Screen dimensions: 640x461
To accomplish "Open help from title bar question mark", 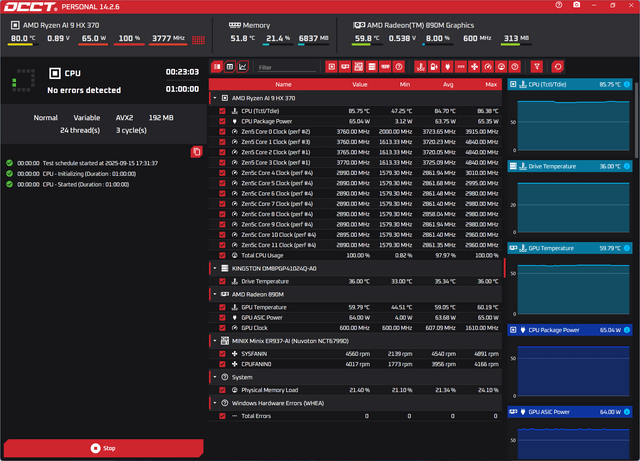I will 559,5.
